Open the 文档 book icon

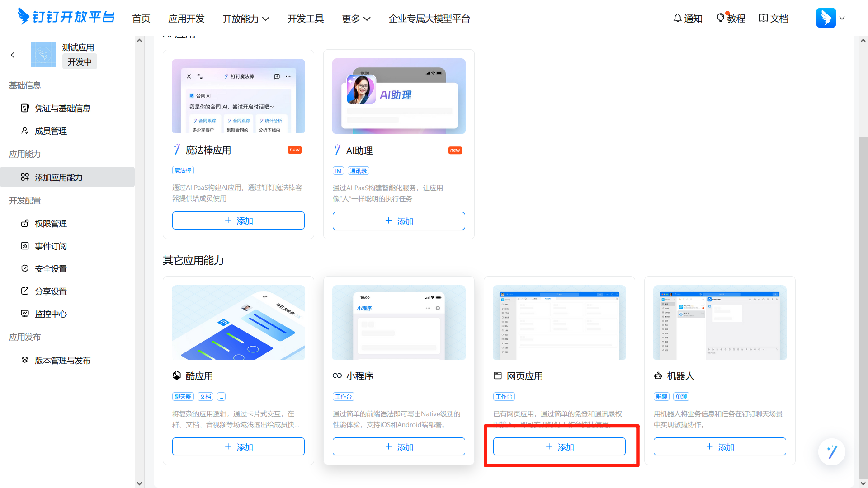(x=763, y=18)
